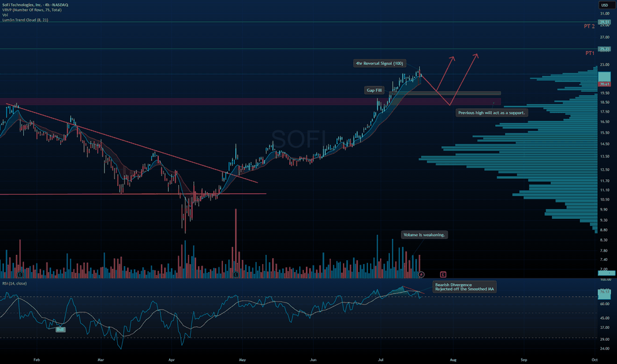Click the red upcoming earnings E marker
This screenshot has height=364, width=617.
click(x=443, y=274)
